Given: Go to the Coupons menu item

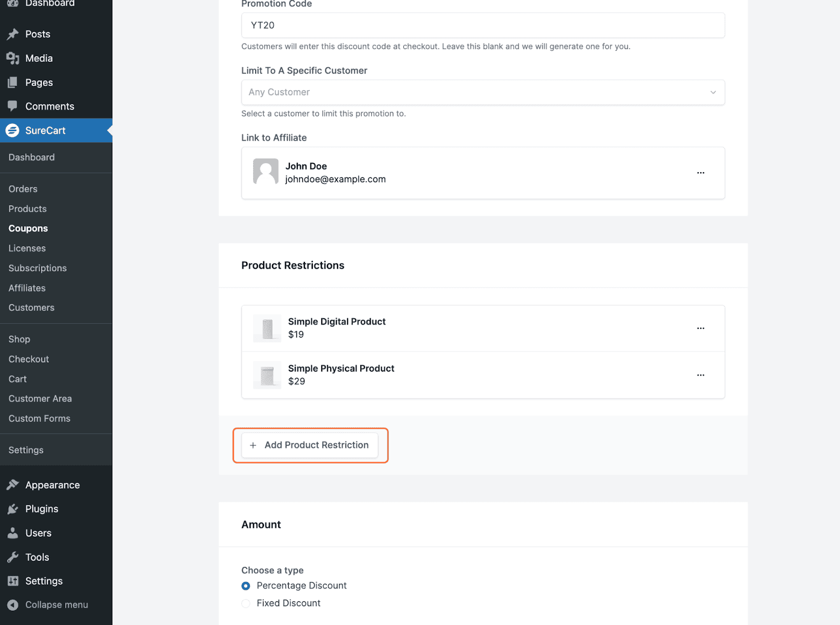Looking at the screenshot, I should (x=28, y=228).
